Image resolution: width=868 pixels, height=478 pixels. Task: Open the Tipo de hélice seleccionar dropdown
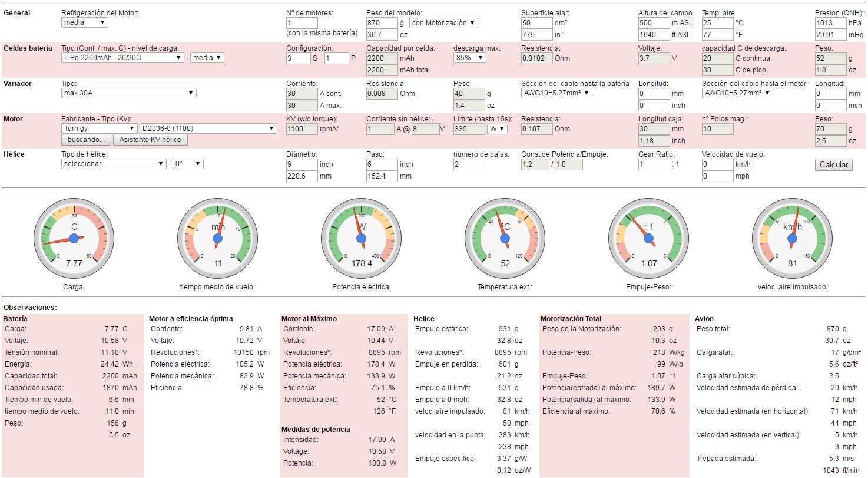click(x=114, y=164)
